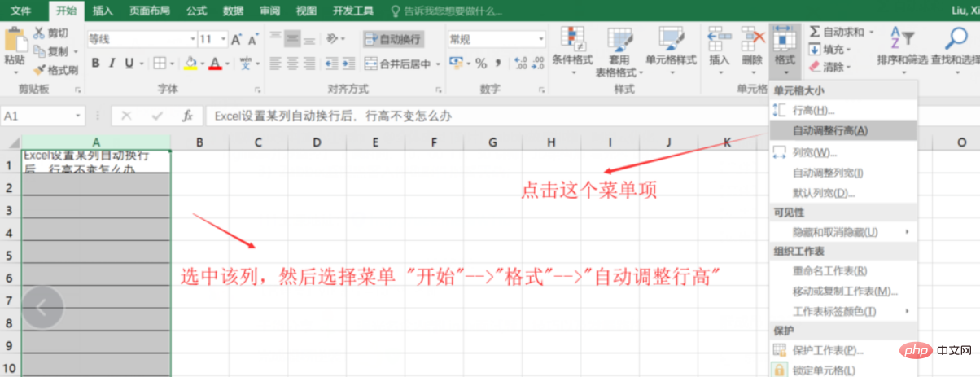The height and width of the screenshot is (377, 980).
Task: Decrease font size with the smaller A icon
Action: (x=253, y=39)
